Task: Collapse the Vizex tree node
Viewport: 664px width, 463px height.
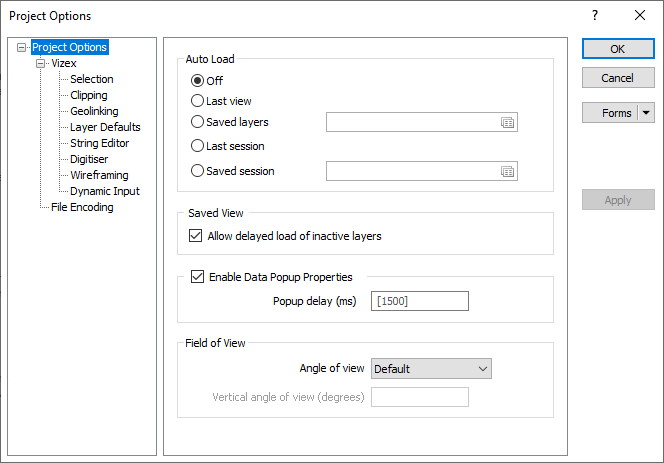Action: [x=40, y=63]
